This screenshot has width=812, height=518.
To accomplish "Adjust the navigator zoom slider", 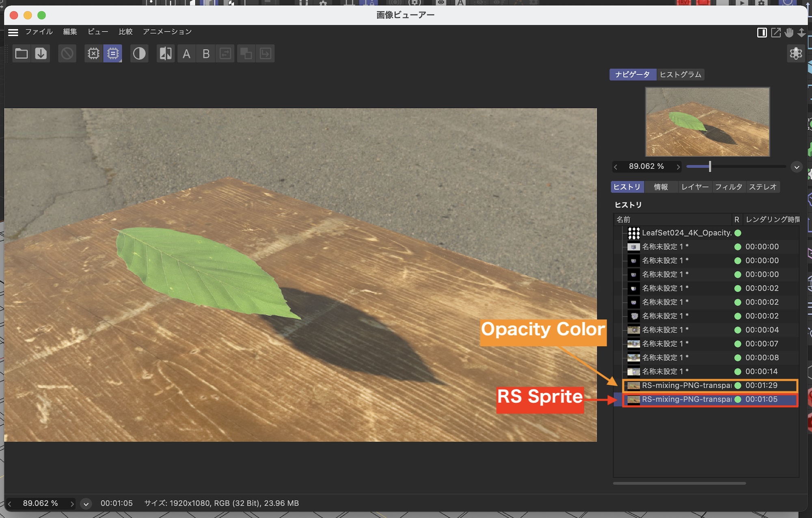I will click(x=710, y=166).
